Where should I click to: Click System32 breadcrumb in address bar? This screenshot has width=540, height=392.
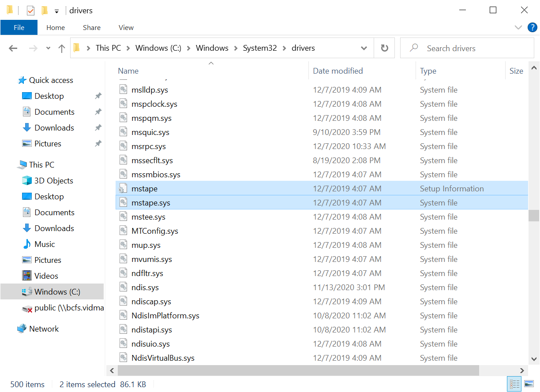(x=260, y=48)
